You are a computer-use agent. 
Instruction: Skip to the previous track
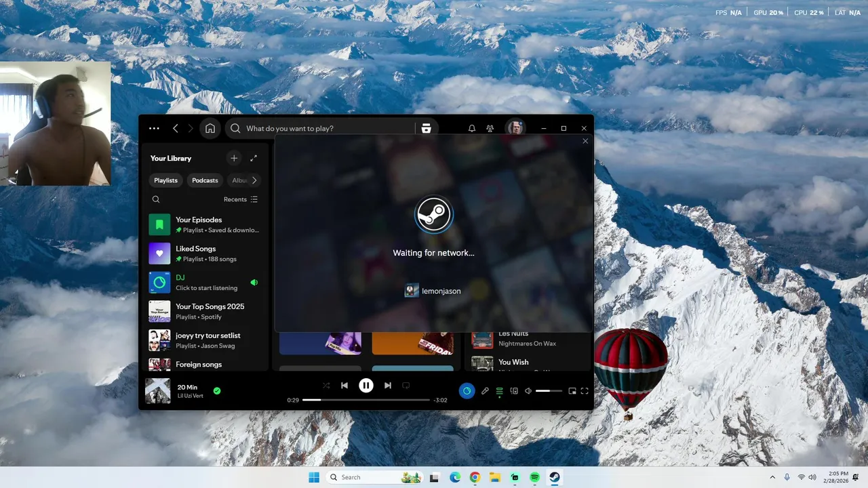[344, 385]
